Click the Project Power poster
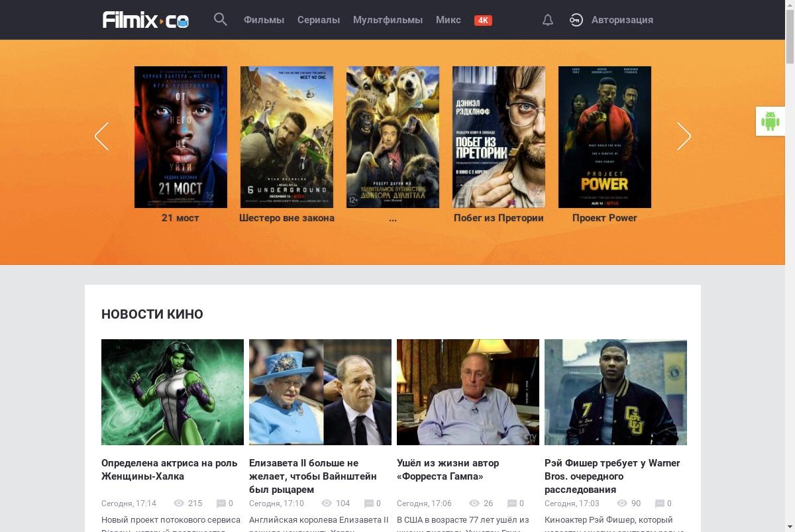Viewport: 795px width, 532px height. point(605,137)
